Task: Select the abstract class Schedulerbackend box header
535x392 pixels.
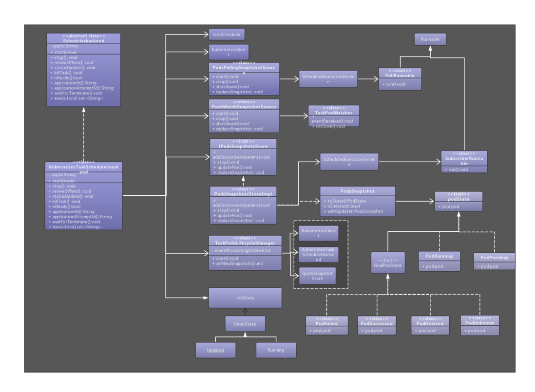Action: coord(84,38)
